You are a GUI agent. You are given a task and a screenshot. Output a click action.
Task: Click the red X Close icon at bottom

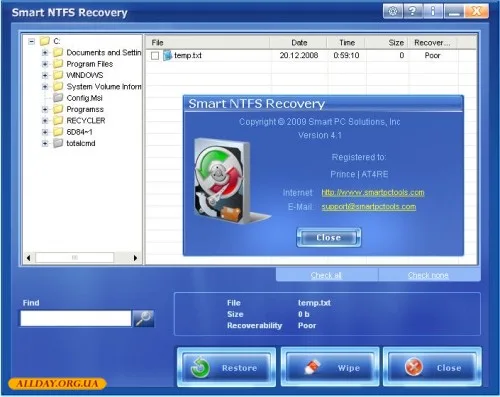tap(414, 367)
